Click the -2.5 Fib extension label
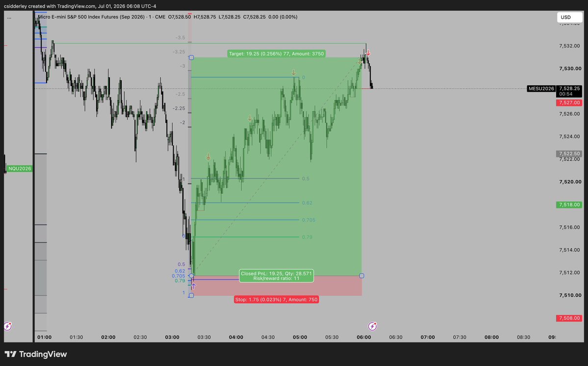Screen dimensions: 588x366 click(x=180, y=94)
